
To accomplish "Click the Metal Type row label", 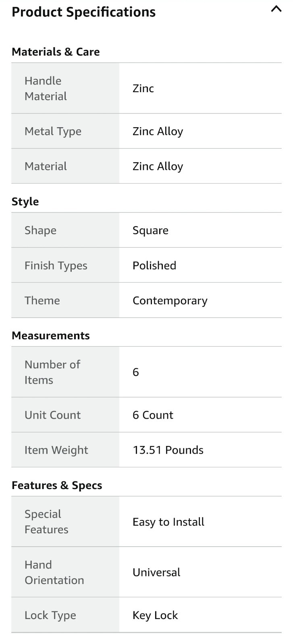I will pyautogui.click(x=53, y=131).
